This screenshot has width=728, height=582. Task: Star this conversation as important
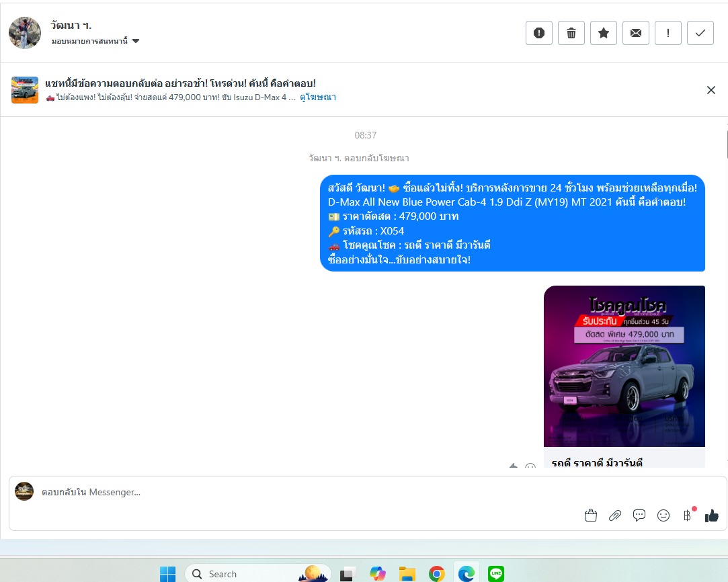[x=603, y=33]
